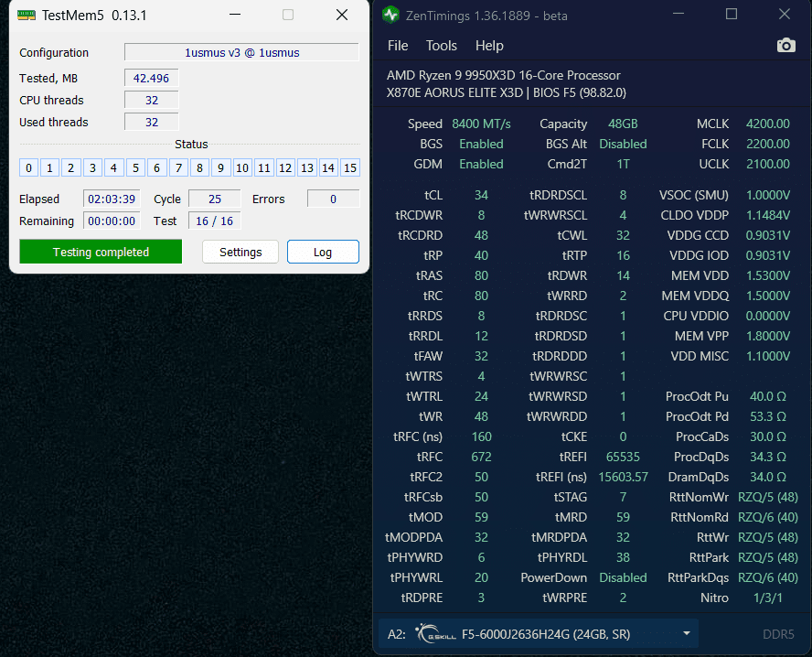Viewport: 812px width, 657px height.
Task: Click the Nitro value 1/3/1
Action: pyautogui.click(x=767, y=598)
